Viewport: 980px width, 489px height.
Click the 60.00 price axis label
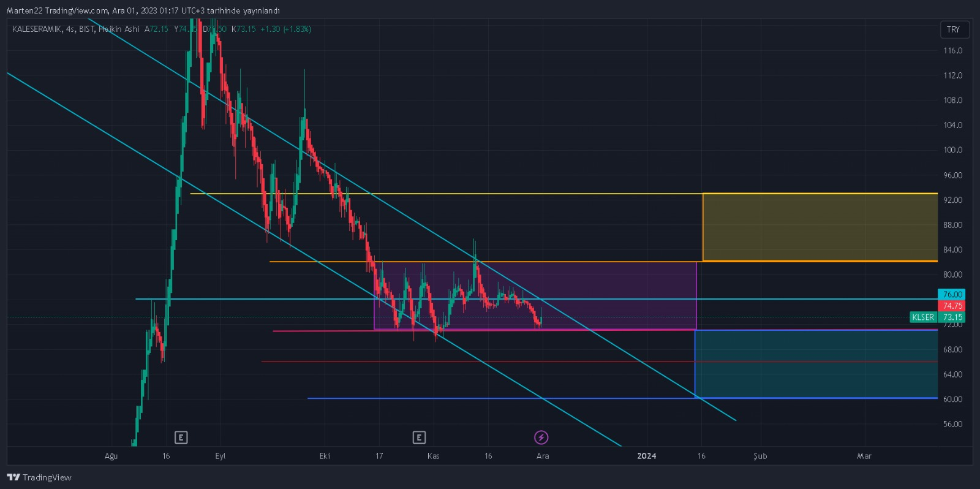(x=952, y=400)
